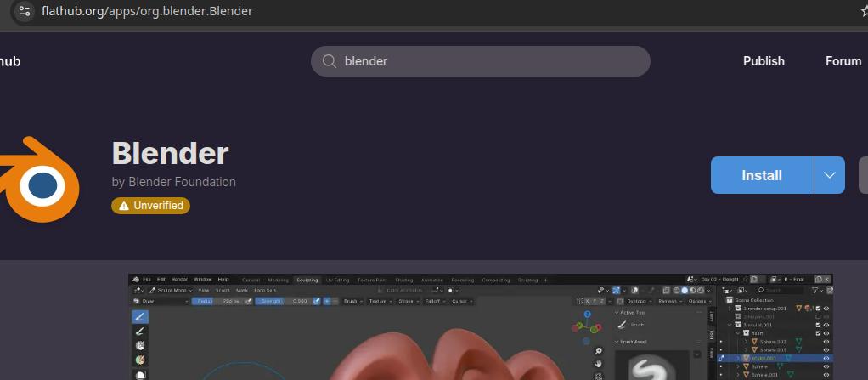
Task: Click the Blender outliner search field
Action: pyautogui.click(x=780, y=290)
